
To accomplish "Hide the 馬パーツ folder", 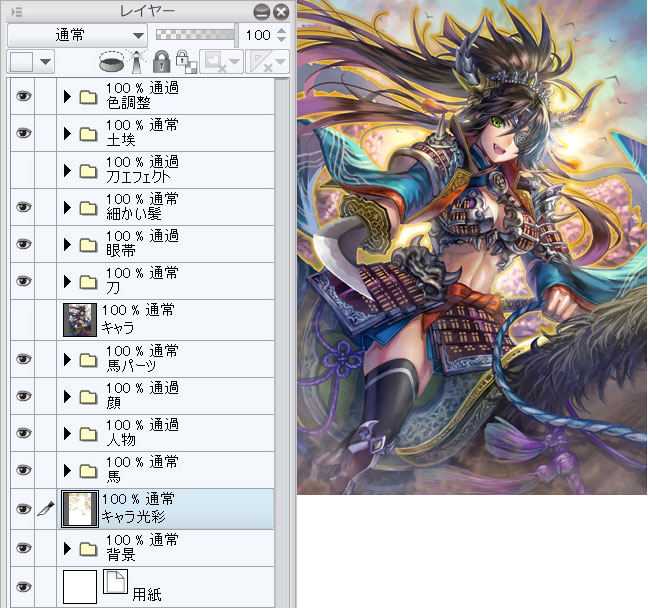I will coord(23,359).
